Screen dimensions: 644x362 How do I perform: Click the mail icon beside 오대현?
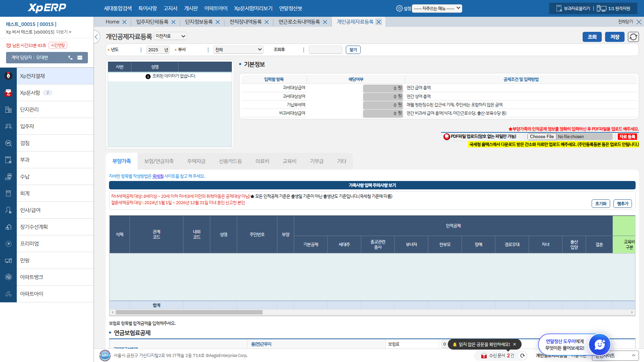[x=80, y=58]
